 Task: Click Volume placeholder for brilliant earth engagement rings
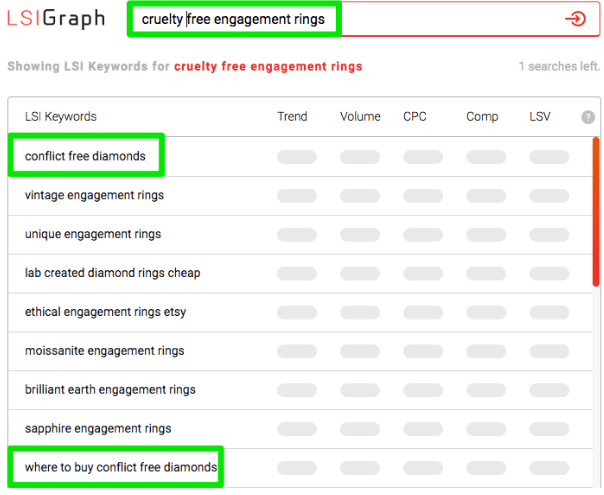(360, 390)
